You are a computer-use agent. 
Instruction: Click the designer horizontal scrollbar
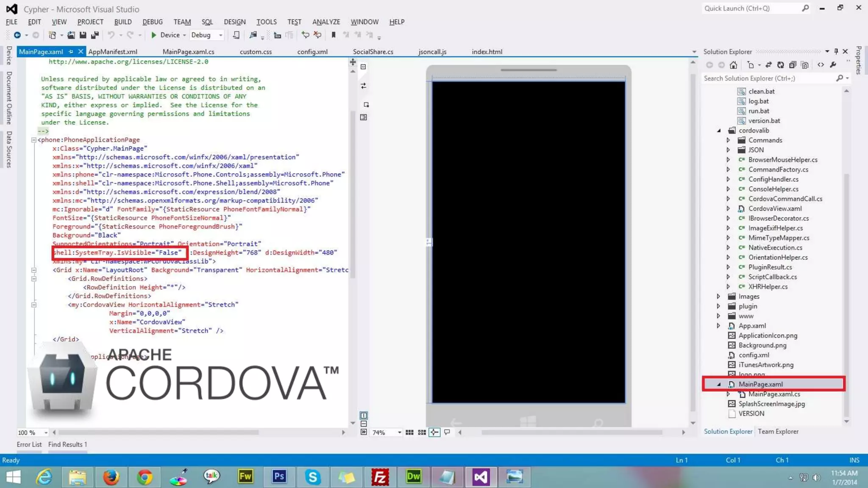coord(572,433)
